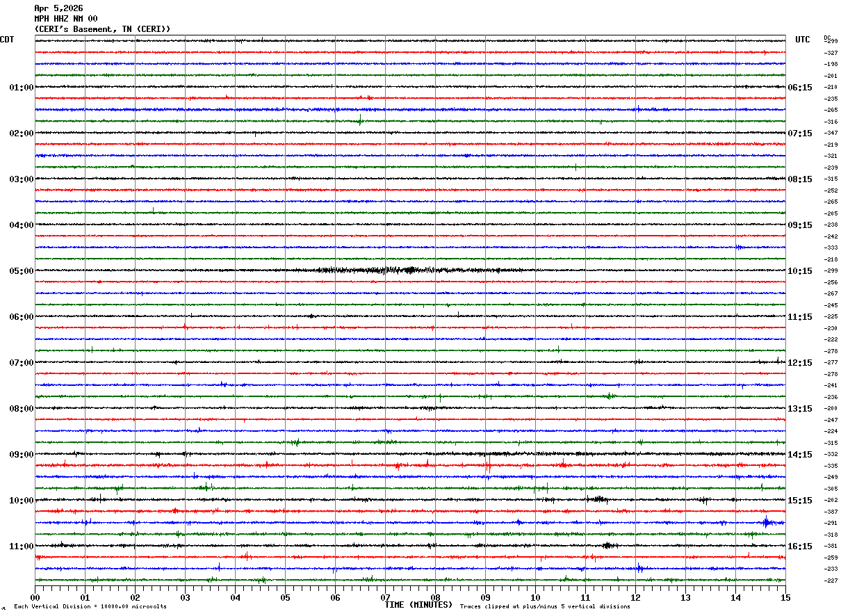Screen dimensions: 841x616
Task: Click the 14:15 UTC time label
Action: 799,455
